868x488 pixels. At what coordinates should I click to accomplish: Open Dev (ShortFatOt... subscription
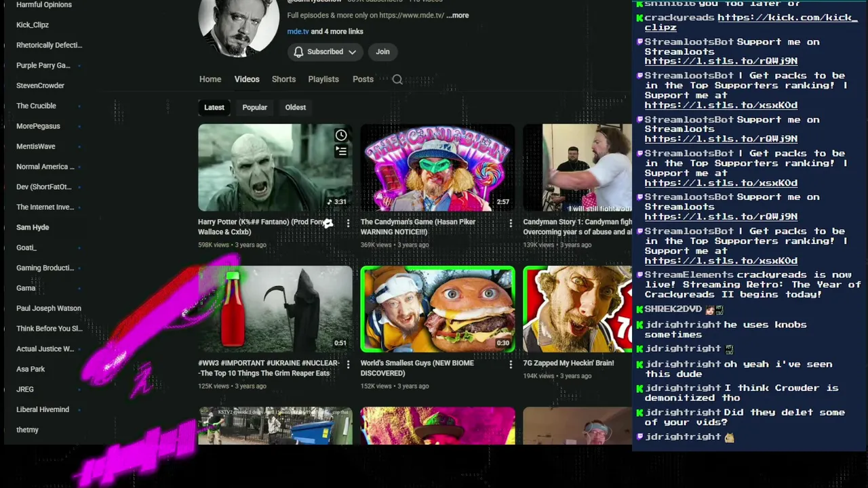click(43, 187)
